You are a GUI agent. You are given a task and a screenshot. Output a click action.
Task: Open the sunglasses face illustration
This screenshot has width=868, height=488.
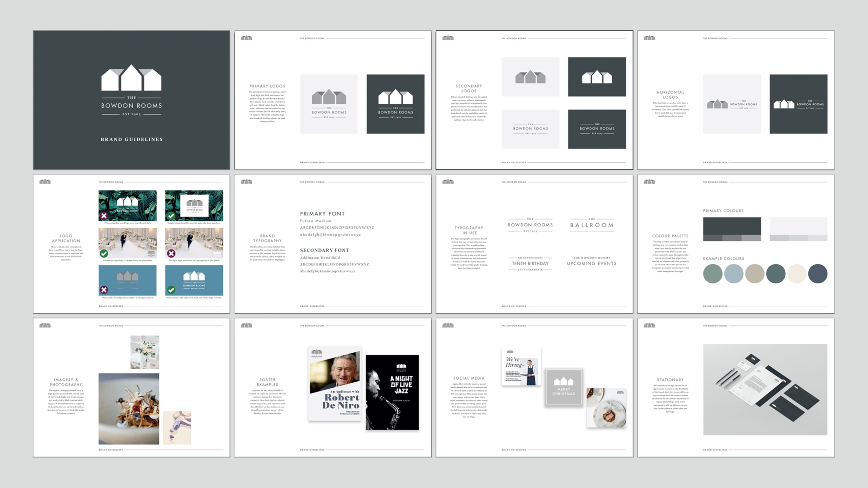tap(177, 428)
